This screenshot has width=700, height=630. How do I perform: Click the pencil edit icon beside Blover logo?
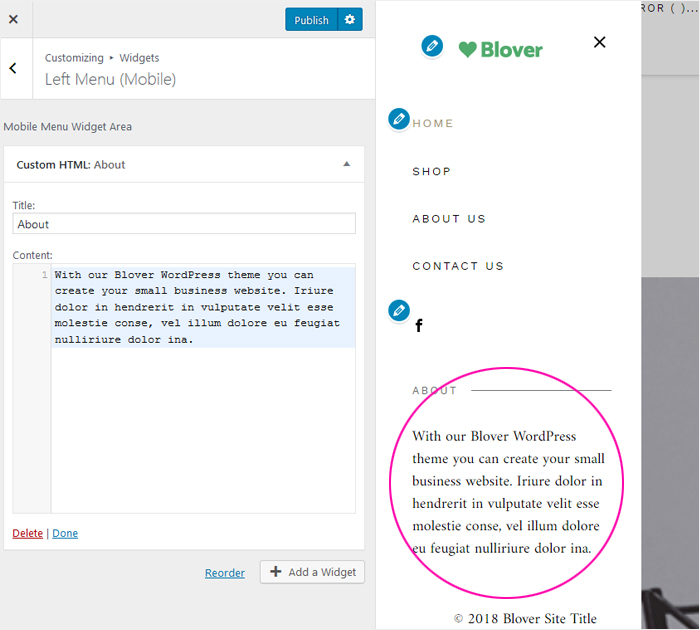(432, 46)
